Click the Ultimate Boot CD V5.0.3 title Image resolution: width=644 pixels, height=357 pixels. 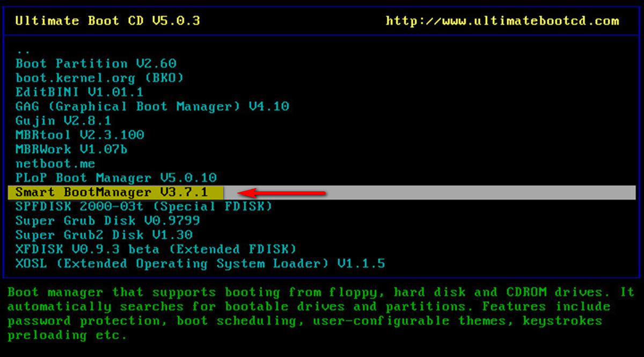click(107, 21)
